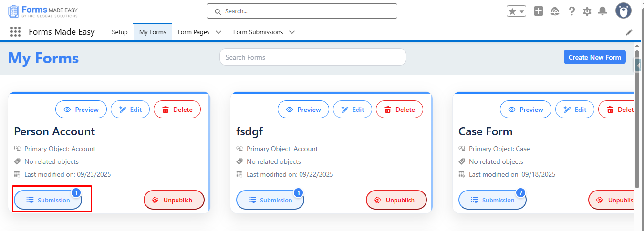Click the global actions plus icon
The image size is (644, 231).
tap(539, 11)
